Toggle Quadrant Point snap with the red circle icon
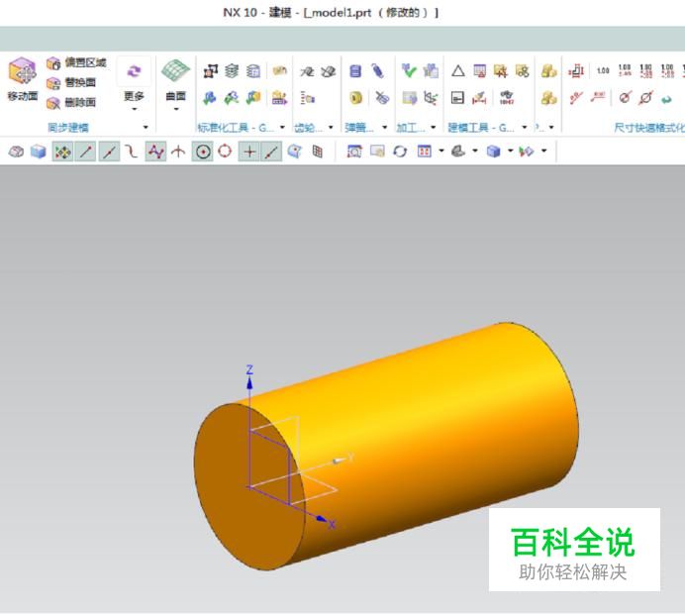The height and width of the screenshot is (616, 685). [x=225, y=152]
